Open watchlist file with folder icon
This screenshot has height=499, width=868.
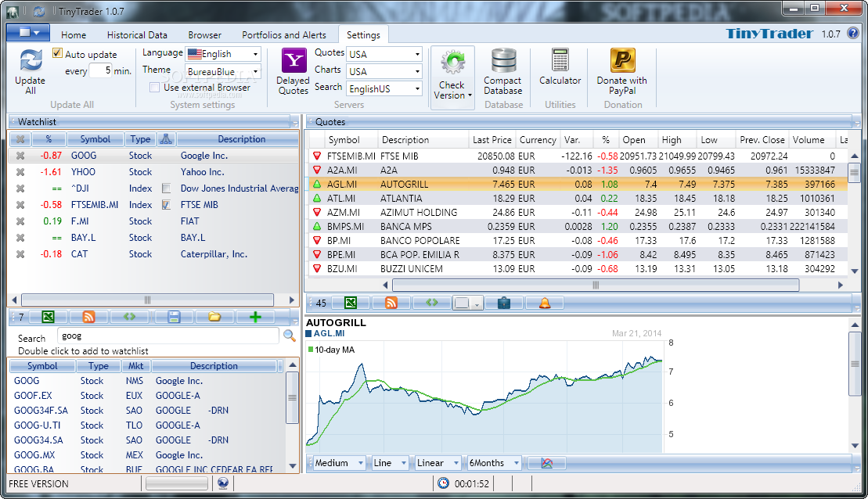214,317
